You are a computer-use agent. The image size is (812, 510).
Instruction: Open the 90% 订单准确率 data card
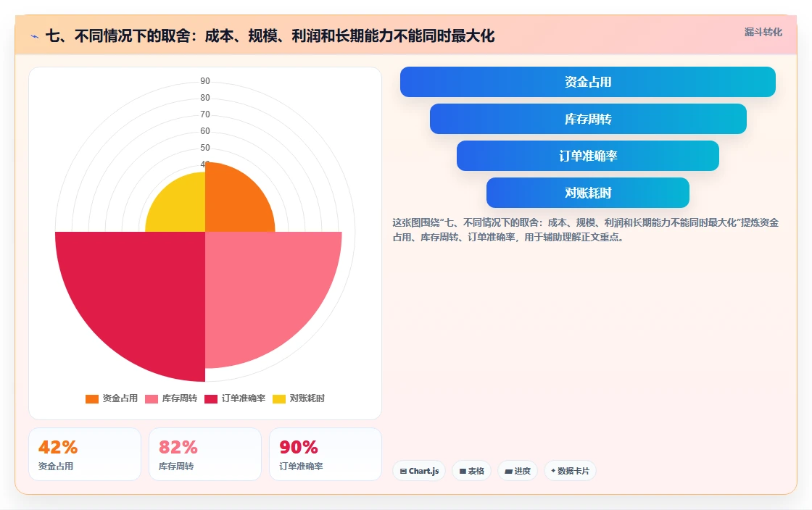pyautogui.click(x=326, y=454)
